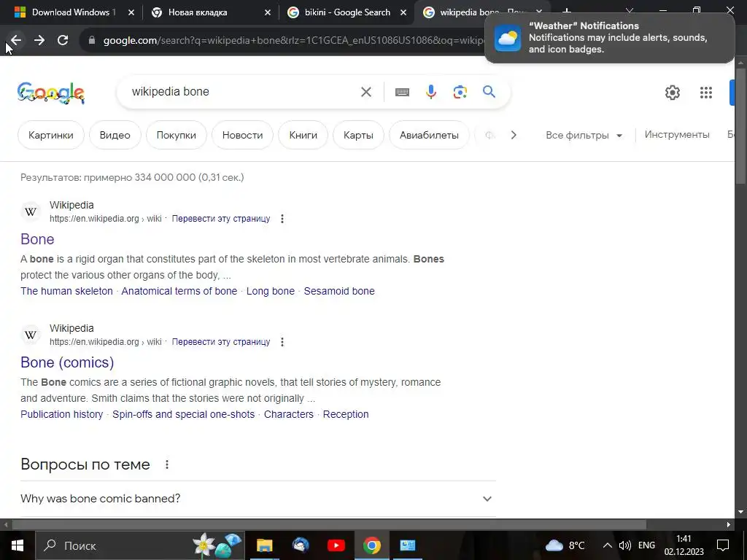This screenshot has height=560, width=747.
Task: Click in the wikipedia bone search field
Action: click(243, 91)
